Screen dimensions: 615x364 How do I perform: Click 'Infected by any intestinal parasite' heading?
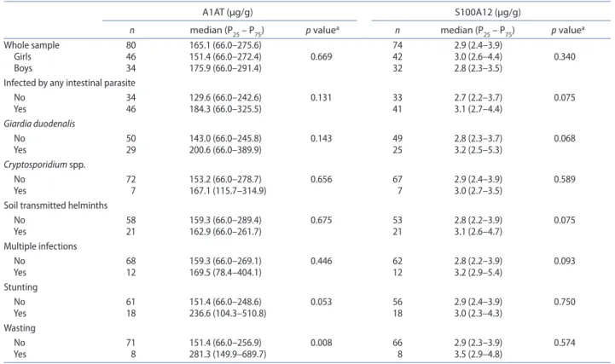coord(69,83)
